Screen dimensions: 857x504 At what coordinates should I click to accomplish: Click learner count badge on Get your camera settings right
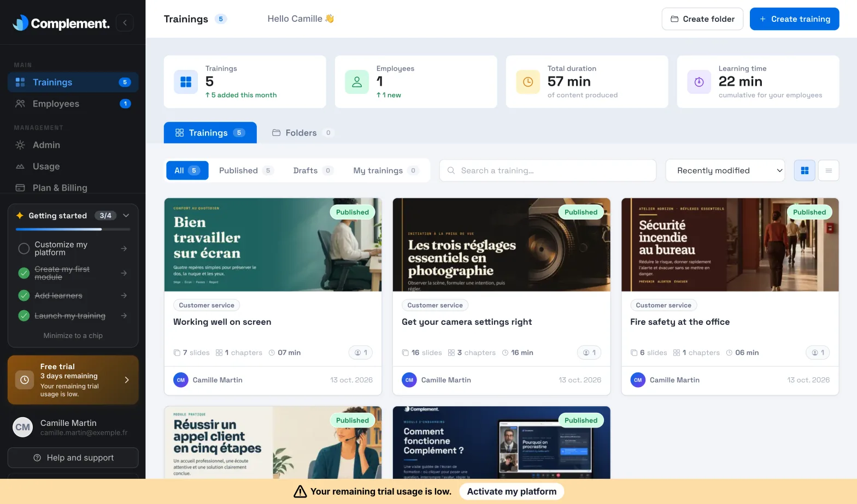click(589, 353)
